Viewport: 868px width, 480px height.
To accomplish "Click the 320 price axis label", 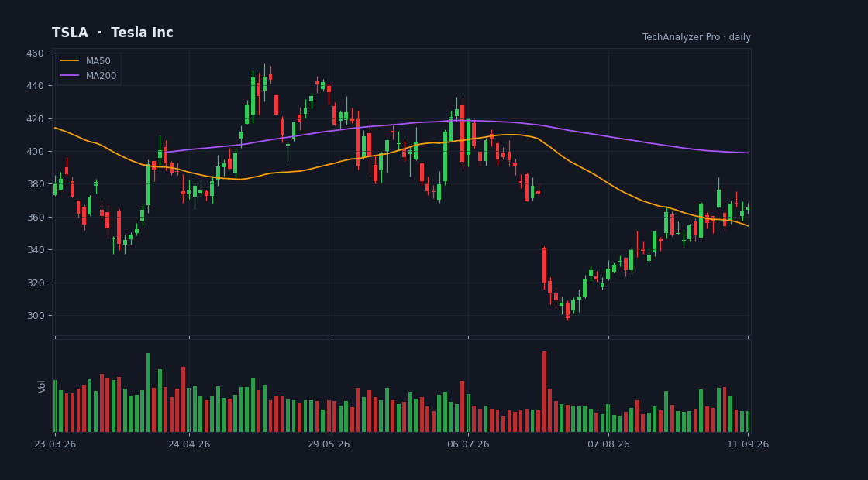I will [x=35, y=283].
